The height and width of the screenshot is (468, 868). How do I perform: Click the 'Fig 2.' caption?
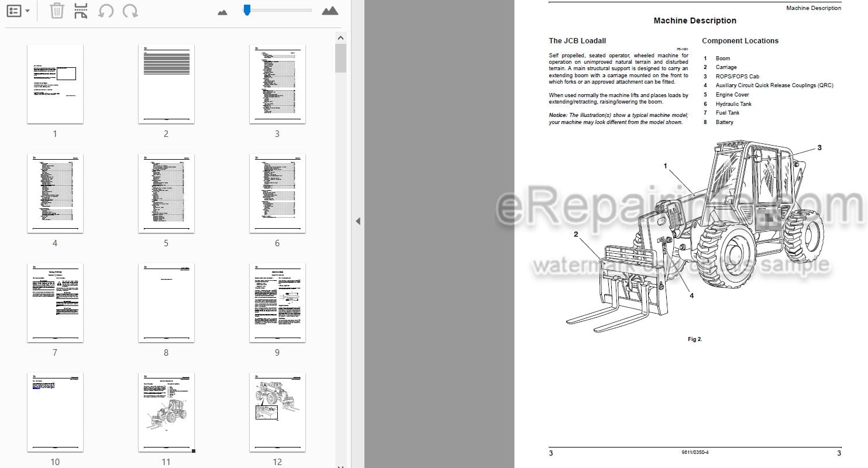click(695, 339)
